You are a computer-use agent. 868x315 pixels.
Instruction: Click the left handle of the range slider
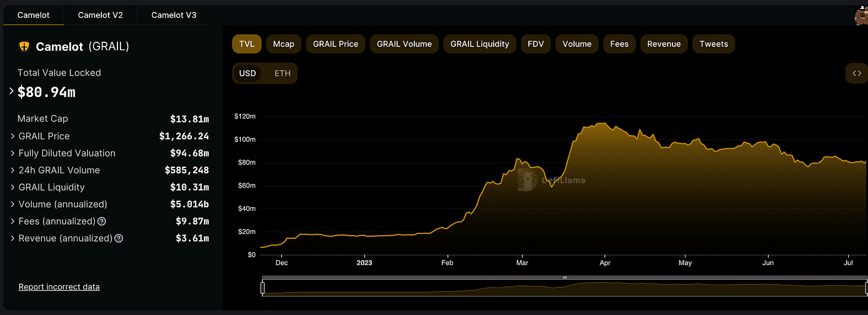(262, 288)
